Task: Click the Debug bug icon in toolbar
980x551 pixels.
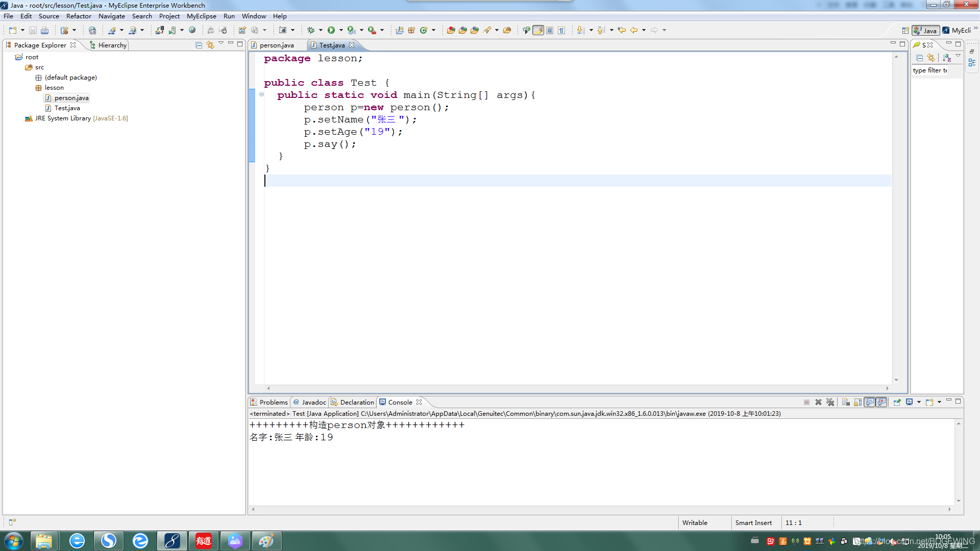Action: point(310,30)
